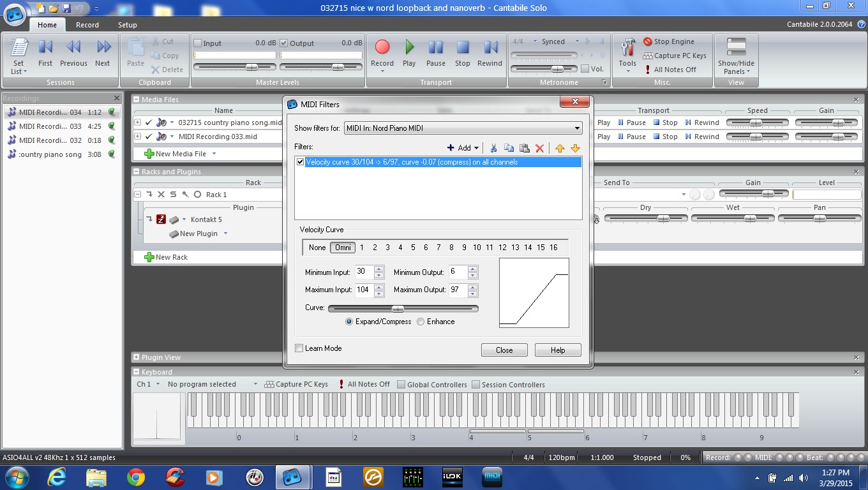Move filter up with the up arrow

coord(560,148)
